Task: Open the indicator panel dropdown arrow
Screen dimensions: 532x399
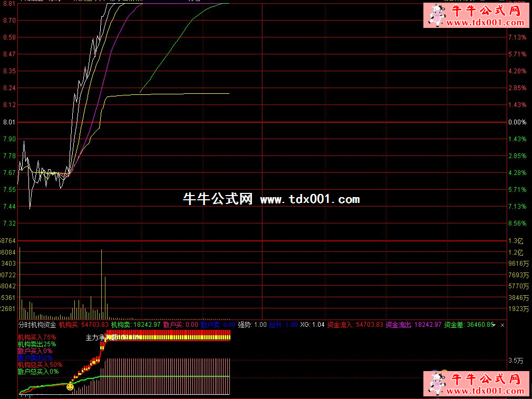Action: pyautogui.click(x=494, y=325)
